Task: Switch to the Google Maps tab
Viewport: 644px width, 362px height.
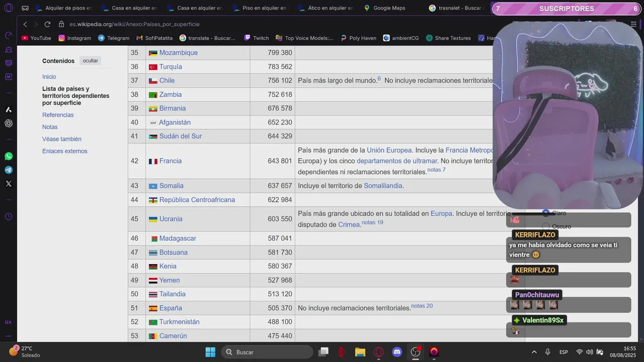Action: [x=384, y=8]
